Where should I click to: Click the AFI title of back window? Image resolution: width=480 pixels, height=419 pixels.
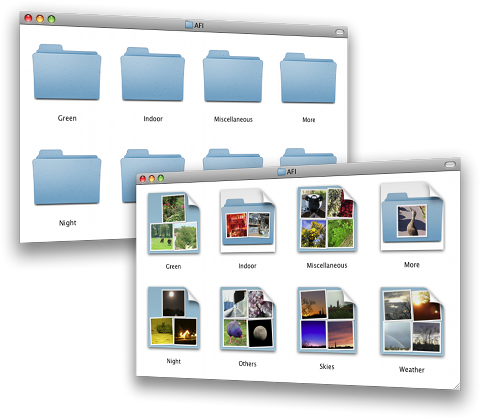pos(199,25)
